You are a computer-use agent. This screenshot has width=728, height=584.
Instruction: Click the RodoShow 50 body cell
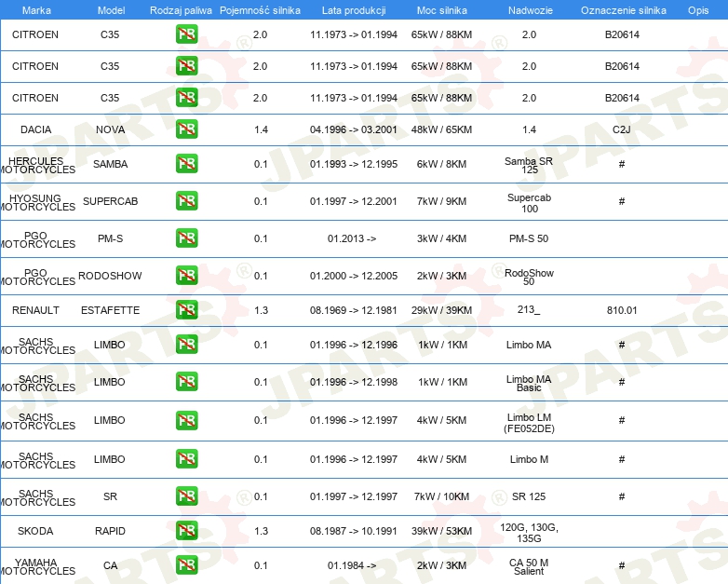(x=529, y=277)
